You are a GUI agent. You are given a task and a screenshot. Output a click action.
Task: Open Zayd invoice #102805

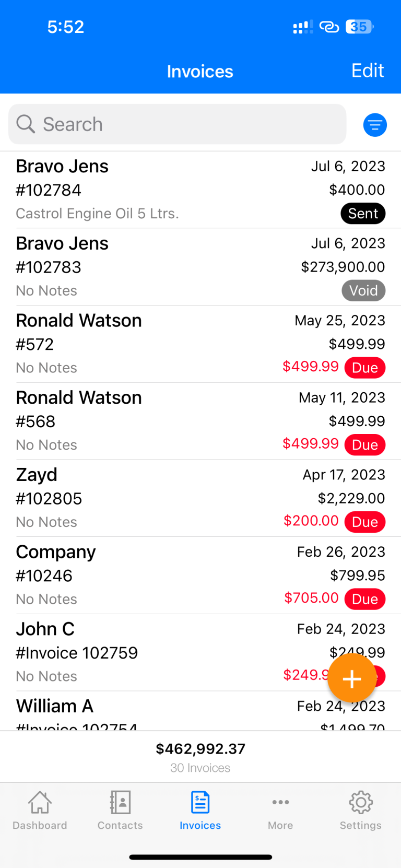[x=157, y=498]
